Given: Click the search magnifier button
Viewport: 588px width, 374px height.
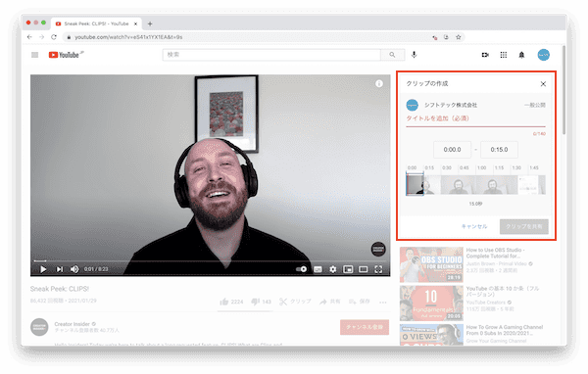Looking at the screenshot, I should click(x=392, y=55).
